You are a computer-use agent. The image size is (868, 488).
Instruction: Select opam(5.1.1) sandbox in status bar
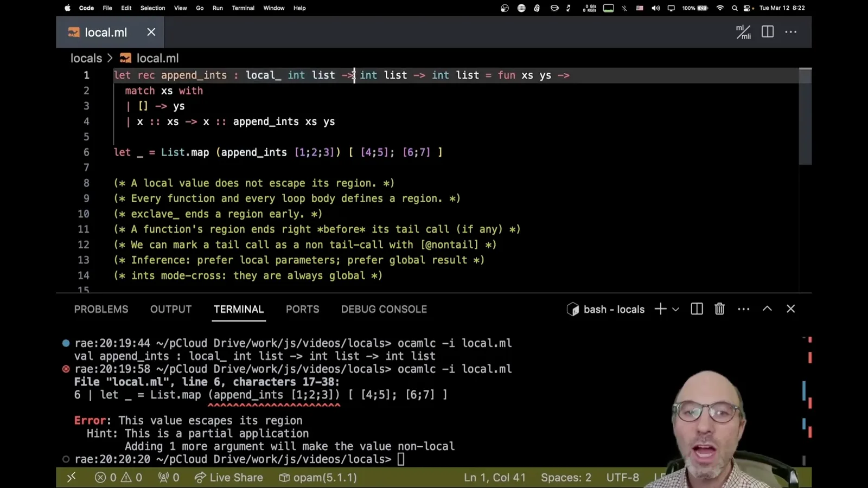(x=318, y=478)
